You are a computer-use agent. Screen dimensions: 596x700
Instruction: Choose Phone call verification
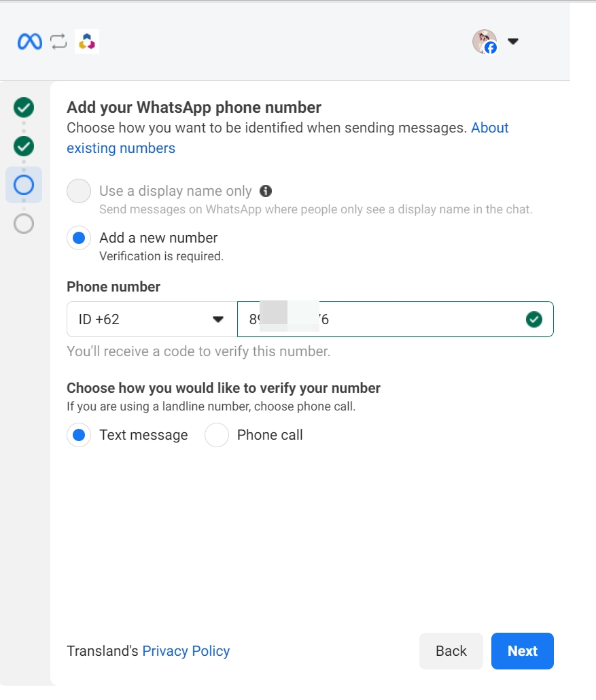point(217,435)
